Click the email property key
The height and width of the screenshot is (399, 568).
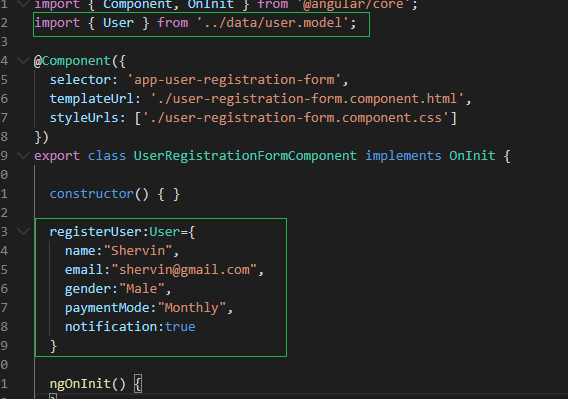coord(84,270)
